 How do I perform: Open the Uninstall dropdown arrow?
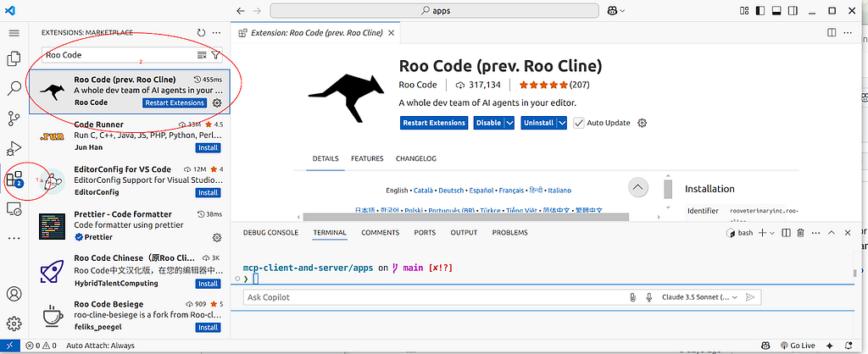tap(562, 123)
